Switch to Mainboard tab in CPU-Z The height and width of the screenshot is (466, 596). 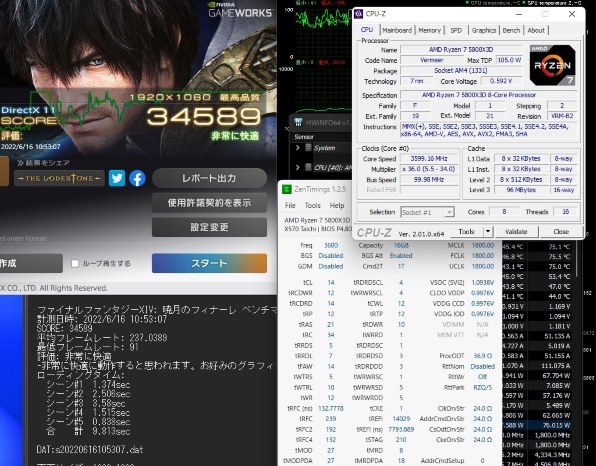tap(397, 30)
